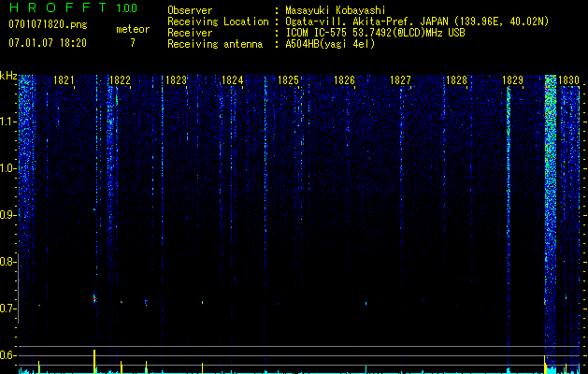Click the meteor echo spot near 0.7 kHz before 1822

point(94,299)
